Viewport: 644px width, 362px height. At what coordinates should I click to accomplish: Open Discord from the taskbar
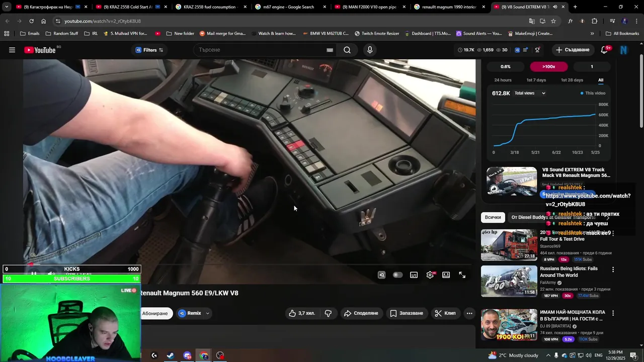(x=187, y=355)
